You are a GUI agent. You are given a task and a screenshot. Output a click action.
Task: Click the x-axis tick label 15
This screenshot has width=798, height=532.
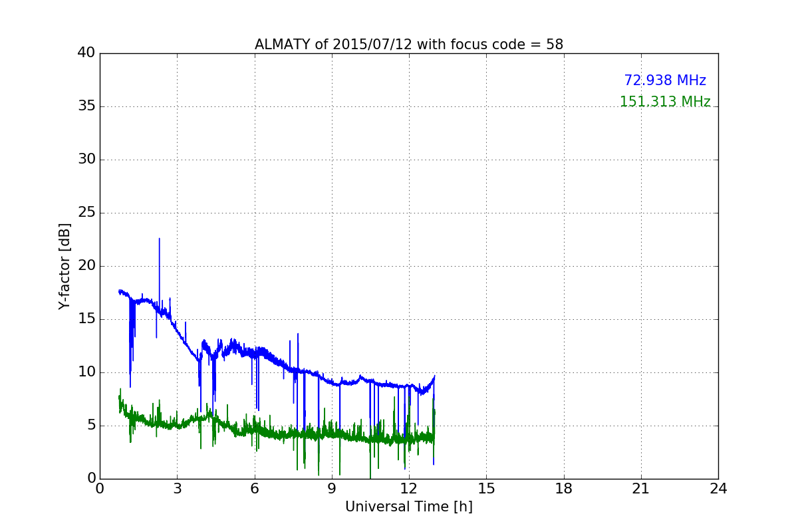486,489
